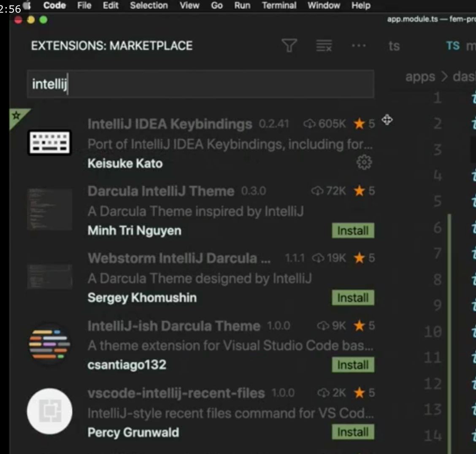
Task: Click publisher name csantiago132
Action: click(x=127, y=365)
